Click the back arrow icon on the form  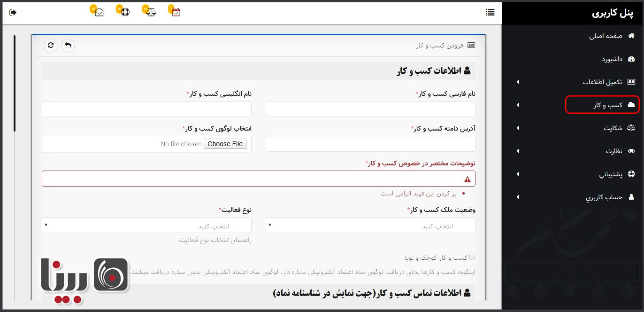tap(67, 46)
